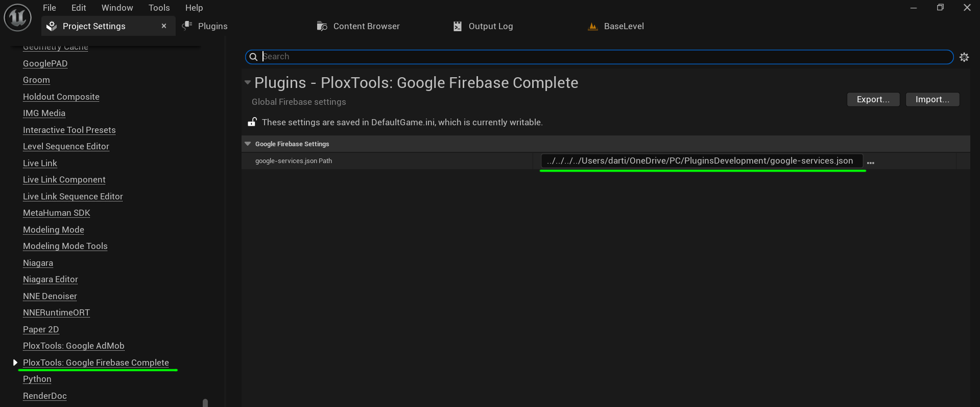Click the google-services.json path text field
Image resolution: width=980 pixels, height=407 pixels.
click(701, 161)
